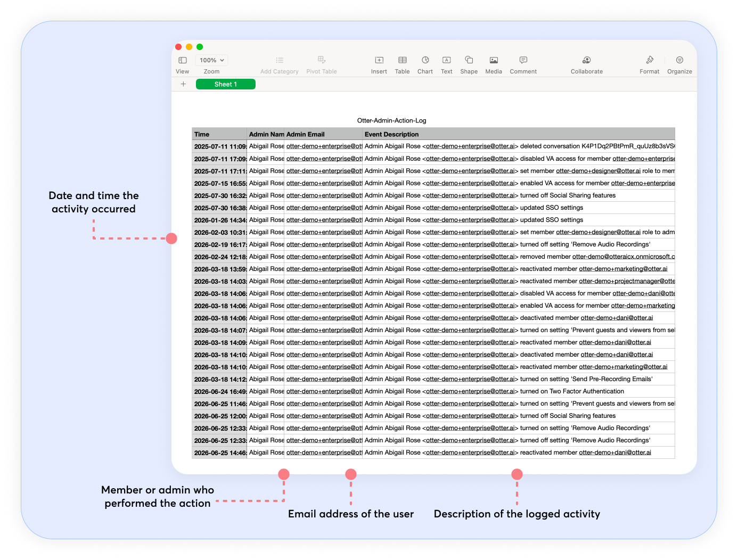The height and width of the screenshot is (560, 738).
Task: Select time cell 2026-02-19 16:17
Action: click(x=219, y=244)
